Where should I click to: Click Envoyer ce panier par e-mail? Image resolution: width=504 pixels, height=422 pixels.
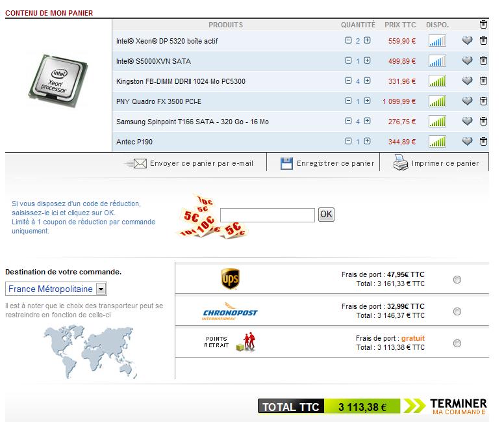(x=201, y=163)
